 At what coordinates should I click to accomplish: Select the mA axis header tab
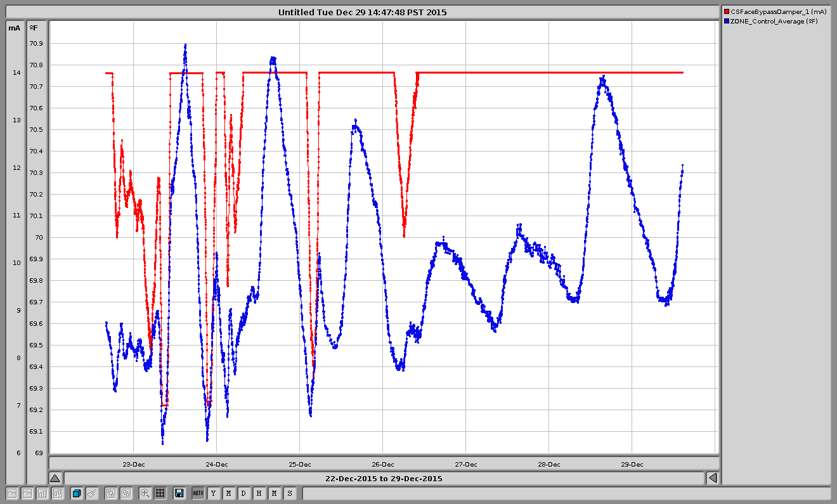(x=14, y=28)
